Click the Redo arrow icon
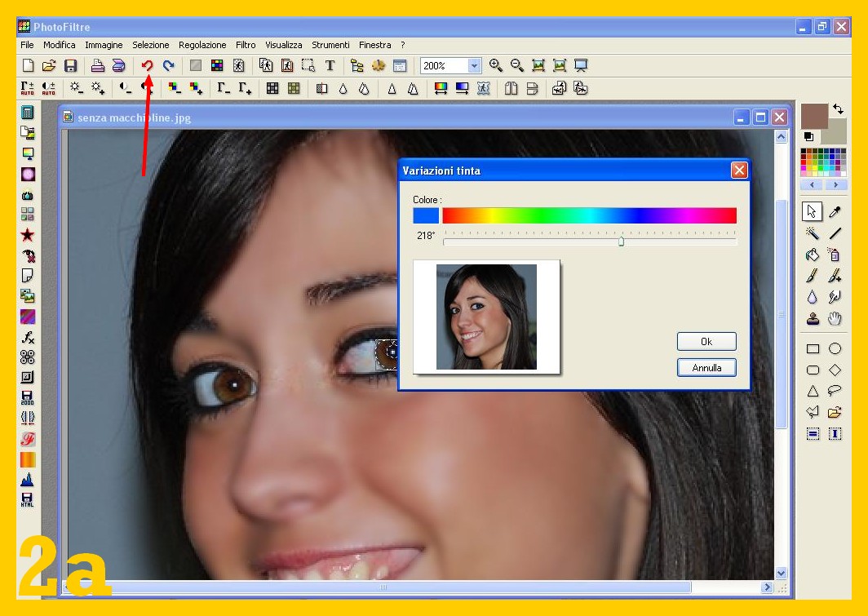868x616 pixels. click(169, 66)
